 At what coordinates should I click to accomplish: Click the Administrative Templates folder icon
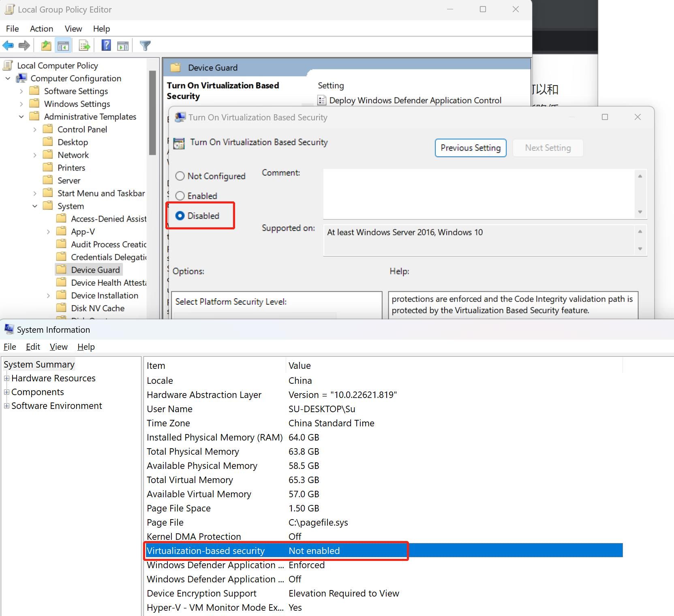(x=35, y=116)
